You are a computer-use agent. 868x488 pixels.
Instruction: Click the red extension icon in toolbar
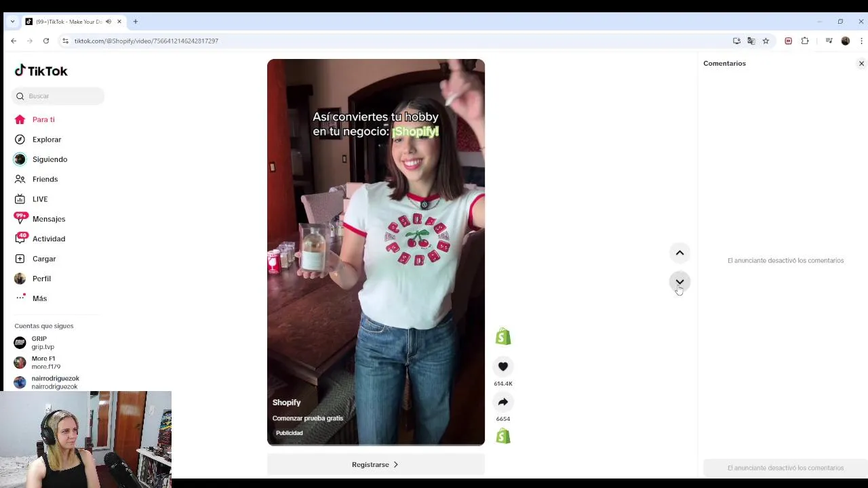tap(788, 41)
